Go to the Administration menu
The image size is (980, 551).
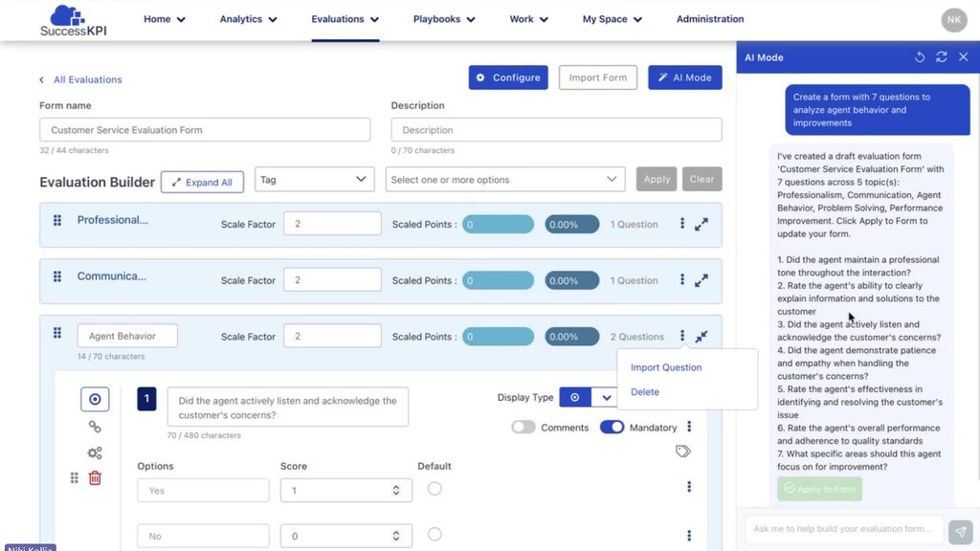[710, 19]
